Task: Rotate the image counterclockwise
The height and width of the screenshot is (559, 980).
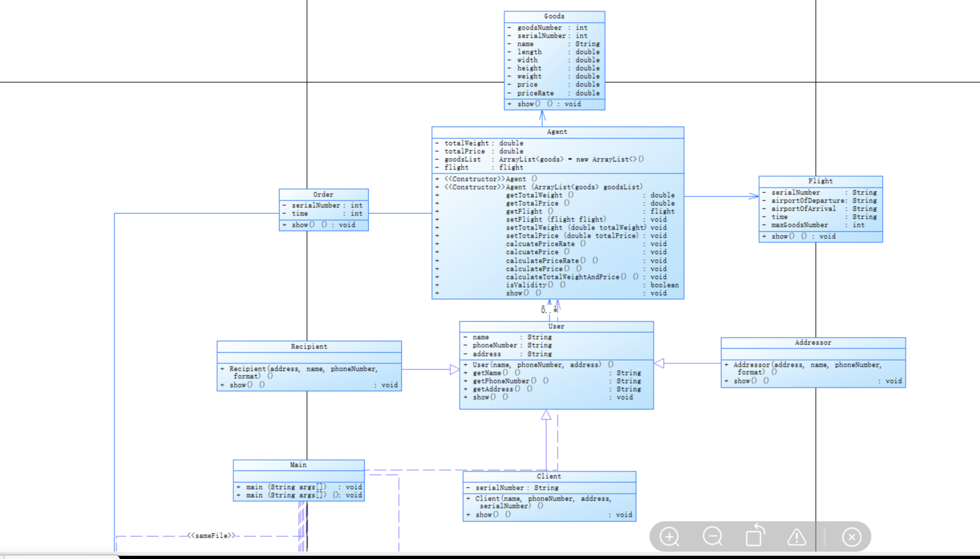Action: tap(755, 536)
